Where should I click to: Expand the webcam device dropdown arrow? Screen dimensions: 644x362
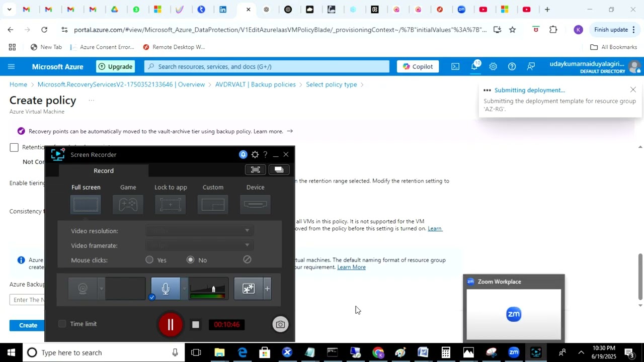tap(101, 289)
